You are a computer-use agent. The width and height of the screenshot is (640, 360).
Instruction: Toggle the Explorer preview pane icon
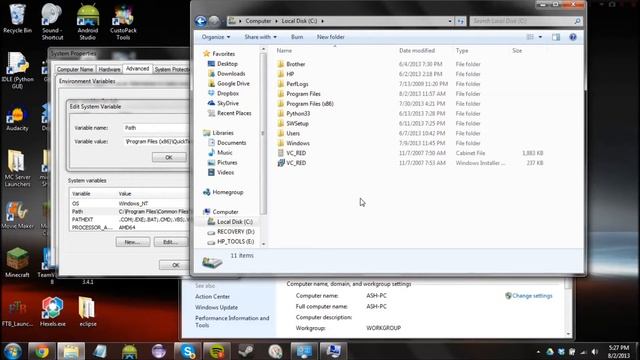pyautogui.click(x=556, y=37)
